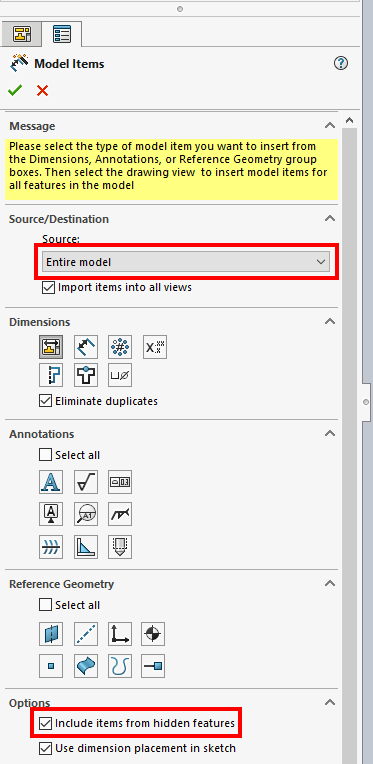Toggle Toleranced dimensions icon

point(155,347)
